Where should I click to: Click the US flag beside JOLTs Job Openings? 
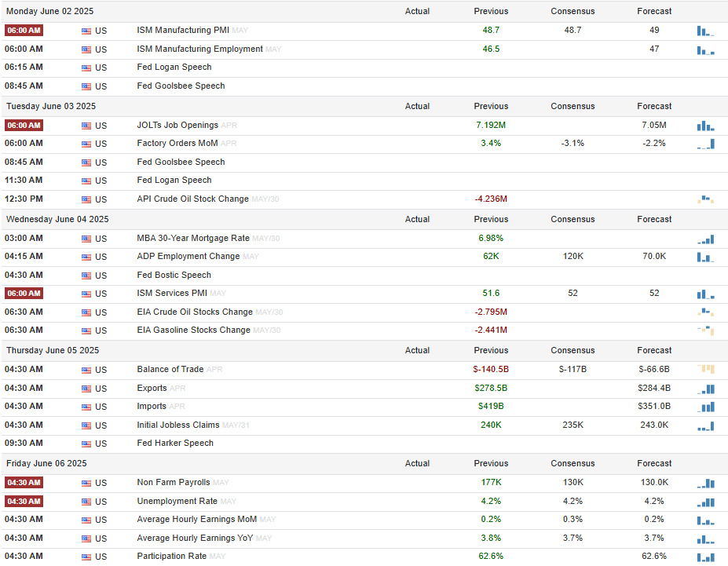pyautogui.click(x=86, y=126)
